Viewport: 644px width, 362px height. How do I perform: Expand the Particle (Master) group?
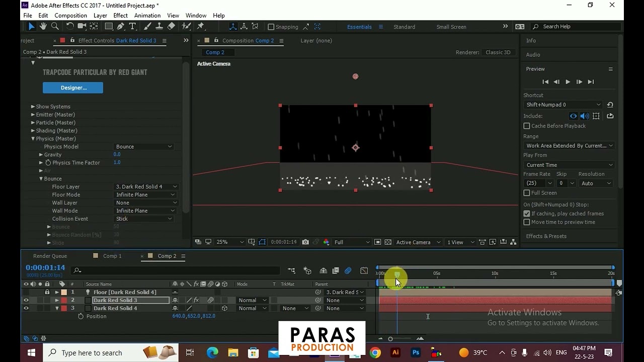click(x=33, y=123)
